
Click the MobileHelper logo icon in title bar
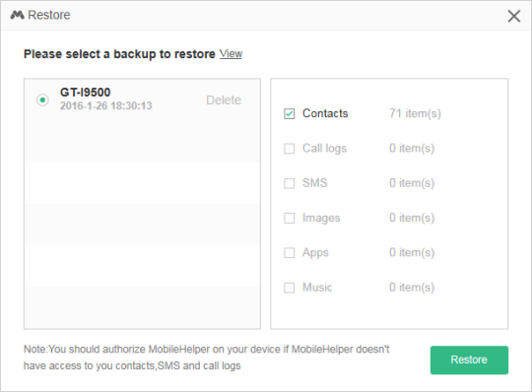tap(17, 15)
